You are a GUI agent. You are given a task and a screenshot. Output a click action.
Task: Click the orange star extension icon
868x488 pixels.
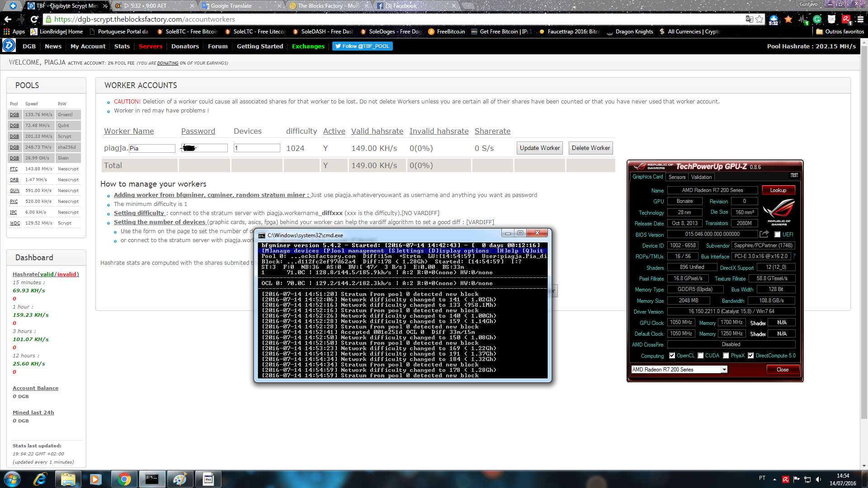788,19
